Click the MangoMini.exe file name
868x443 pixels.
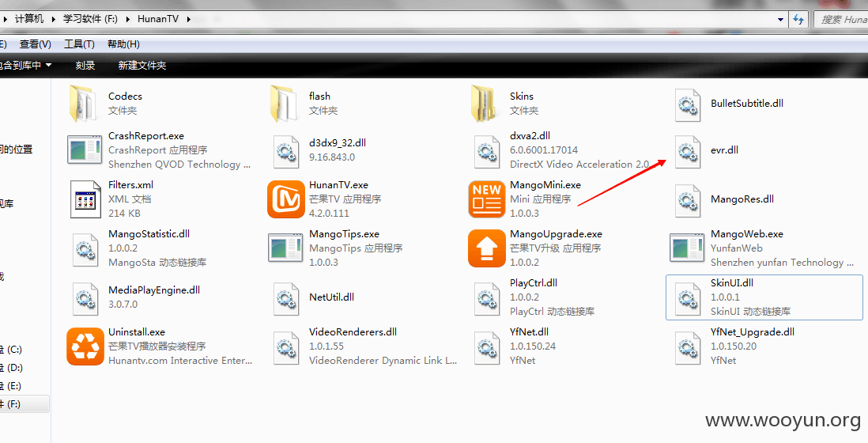click(545, 185)
